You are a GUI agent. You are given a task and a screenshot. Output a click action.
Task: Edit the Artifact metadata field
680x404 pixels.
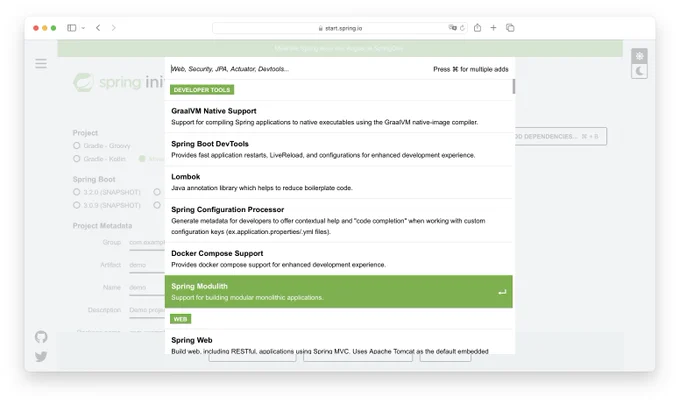pyautogui.click(x=147, y=265)
